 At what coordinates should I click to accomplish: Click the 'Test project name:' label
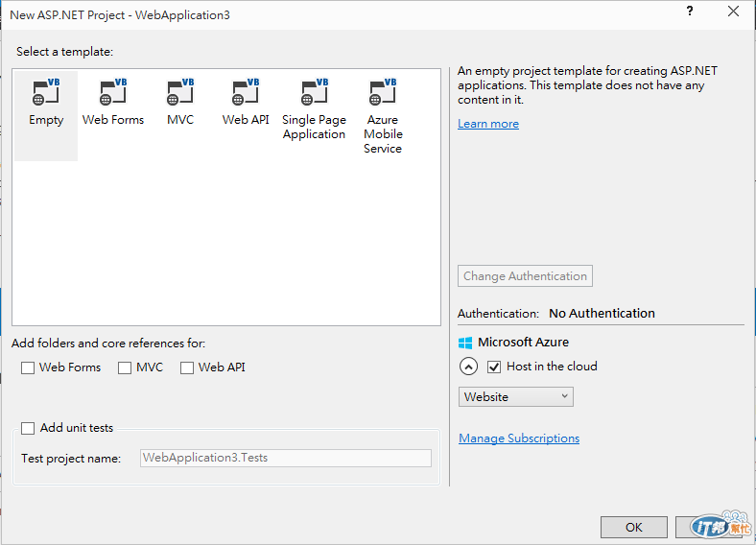[x=71, y=459]
